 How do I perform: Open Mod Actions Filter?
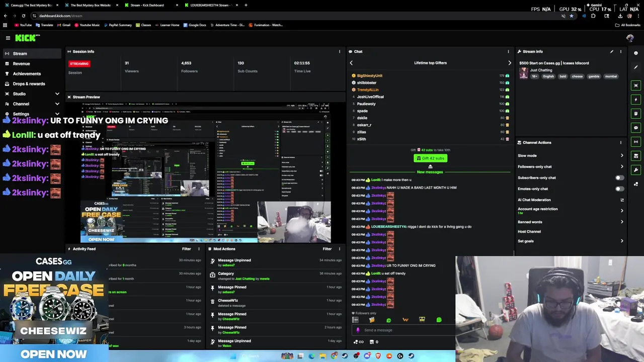pos(327,249)
